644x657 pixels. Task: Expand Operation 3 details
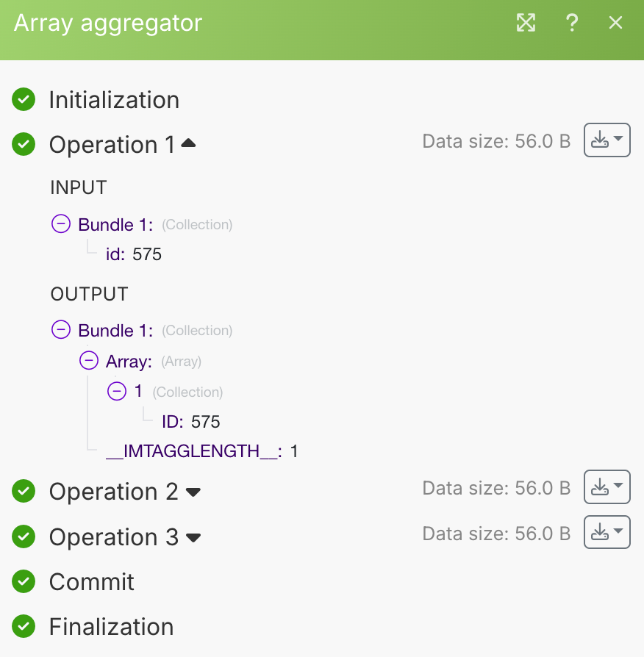193,538
